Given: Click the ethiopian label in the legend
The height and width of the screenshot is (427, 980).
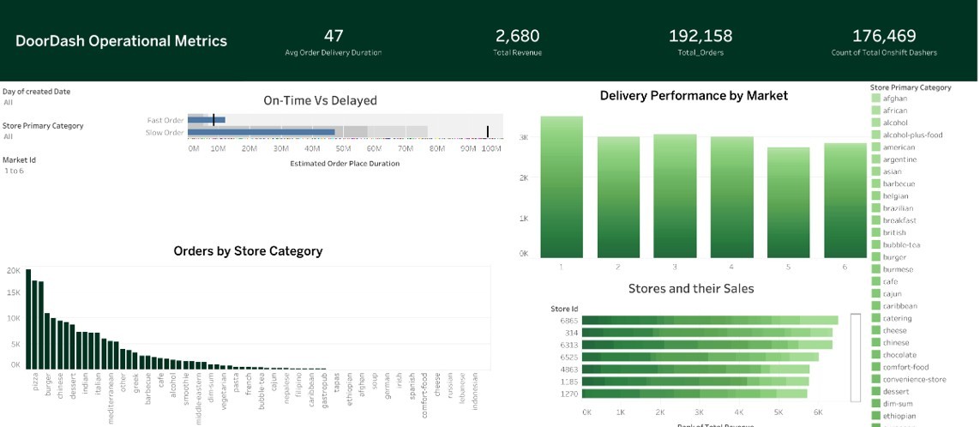Looking at the screenshot, I should (899, 416).
